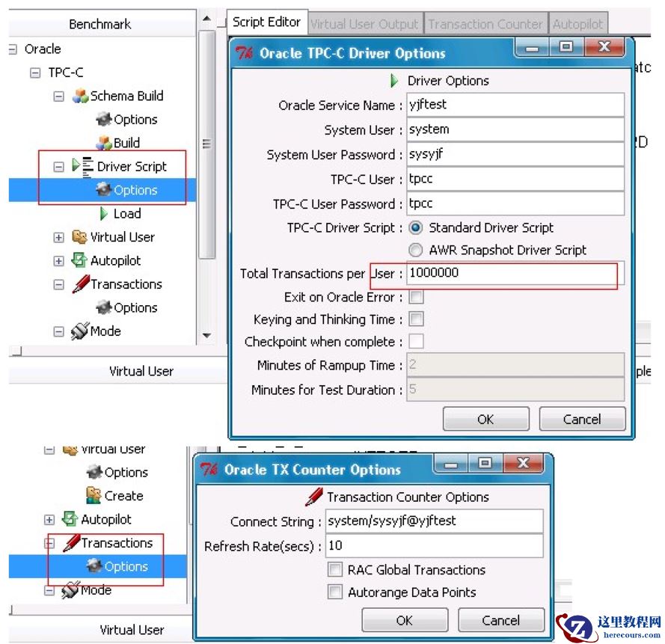Click the Driver Script icon
Viewport: 665px width, 644px height.
click(x=83, y=167)
